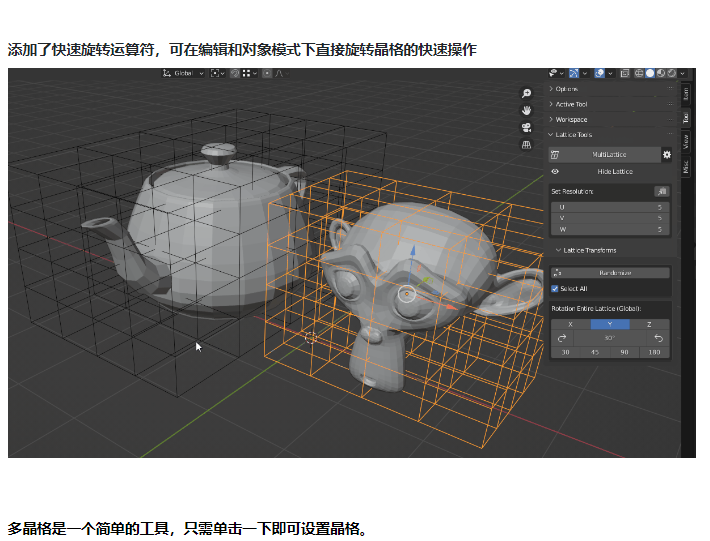Select material preview shading
Viewport: 710px width, 541px height.
(661, 73)
